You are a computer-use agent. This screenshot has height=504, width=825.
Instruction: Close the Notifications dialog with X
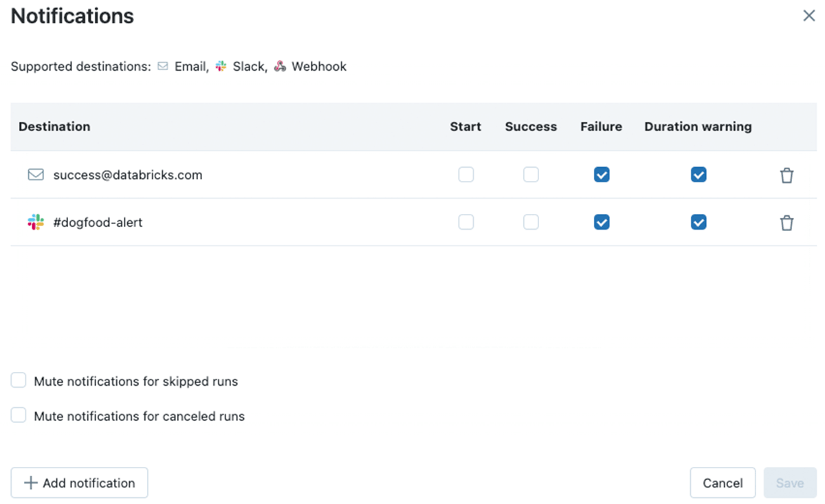tap(808, 16)
